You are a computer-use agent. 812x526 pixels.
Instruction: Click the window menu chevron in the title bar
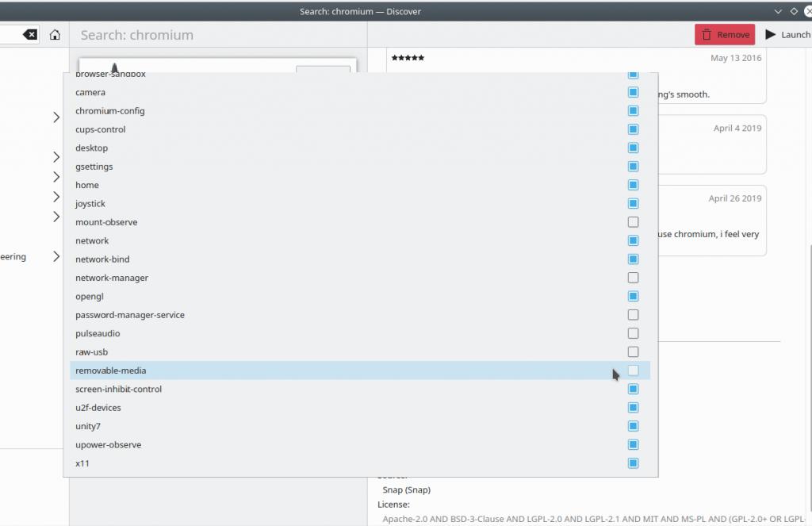point(778,11)
